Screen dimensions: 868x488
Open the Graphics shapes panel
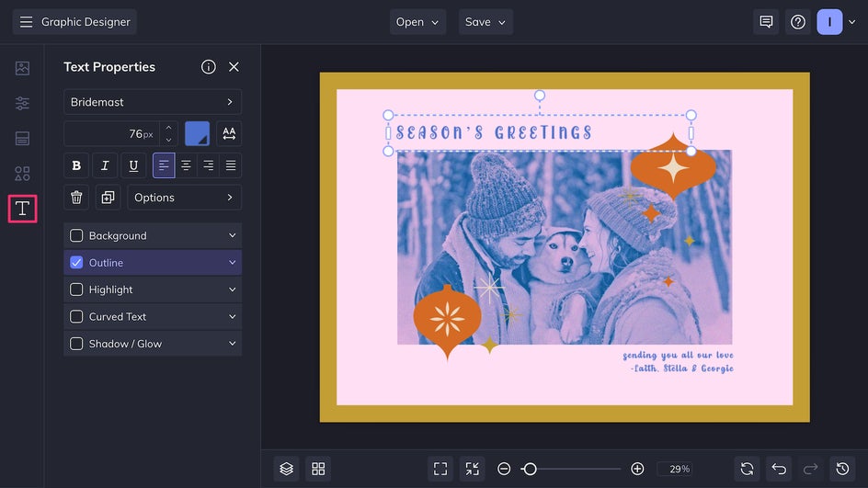(22, 174)
